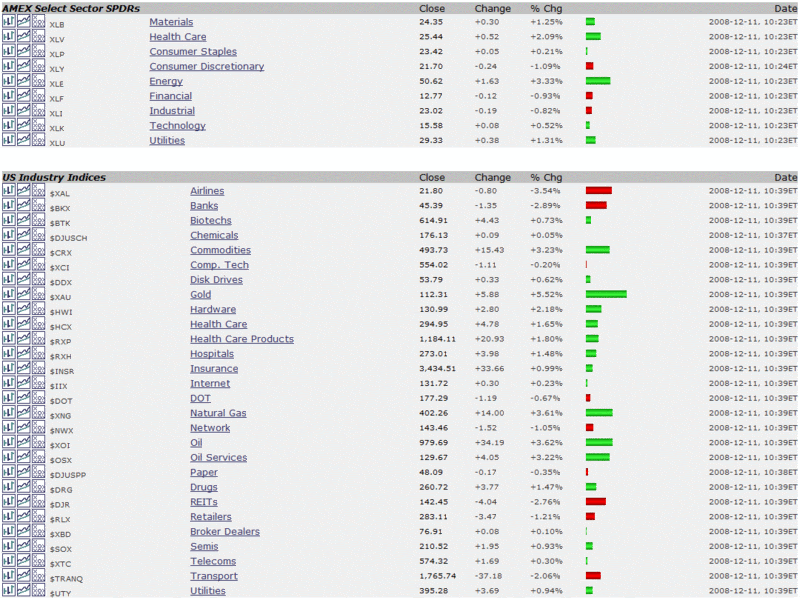
Task: Select the Chemicals date 2008-12-11, 10:37ET
Action: pos(753,235)
